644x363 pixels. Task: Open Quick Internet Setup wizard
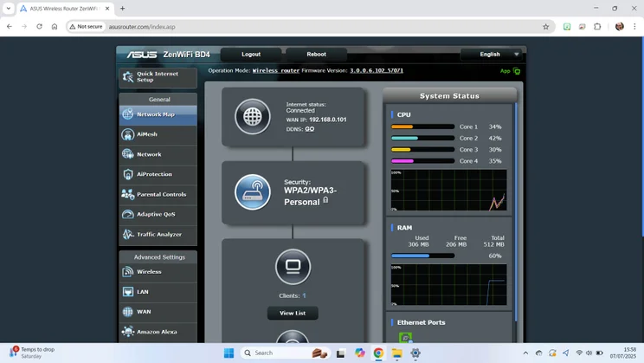[158, 77]
